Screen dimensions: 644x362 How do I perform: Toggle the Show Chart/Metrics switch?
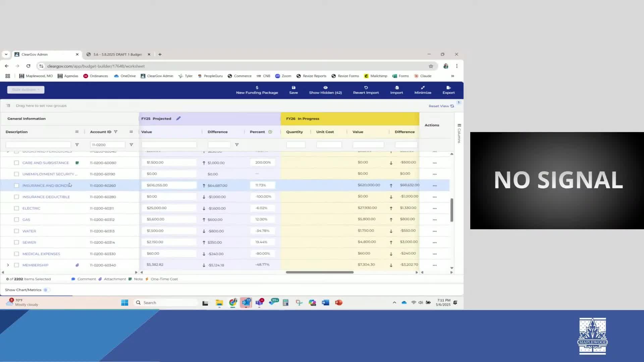(x=47, y=290)
